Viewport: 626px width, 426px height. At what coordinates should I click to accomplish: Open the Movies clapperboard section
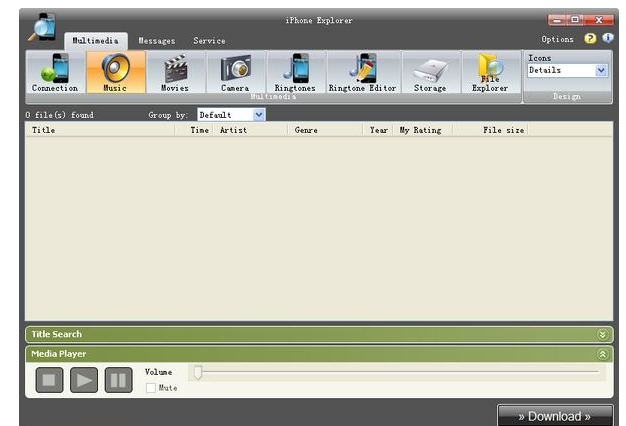point(175,72)
